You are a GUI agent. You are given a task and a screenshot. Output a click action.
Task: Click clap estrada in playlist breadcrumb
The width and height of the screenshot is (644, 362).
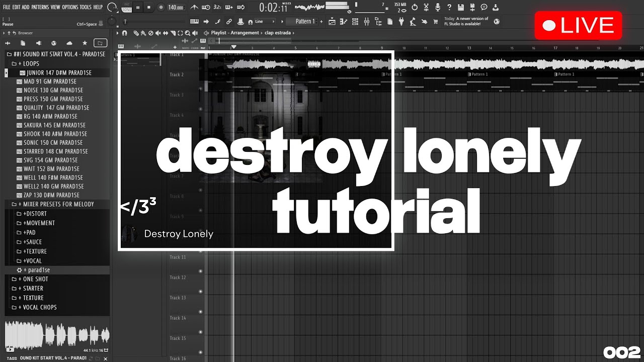click(x=278, y=33)
